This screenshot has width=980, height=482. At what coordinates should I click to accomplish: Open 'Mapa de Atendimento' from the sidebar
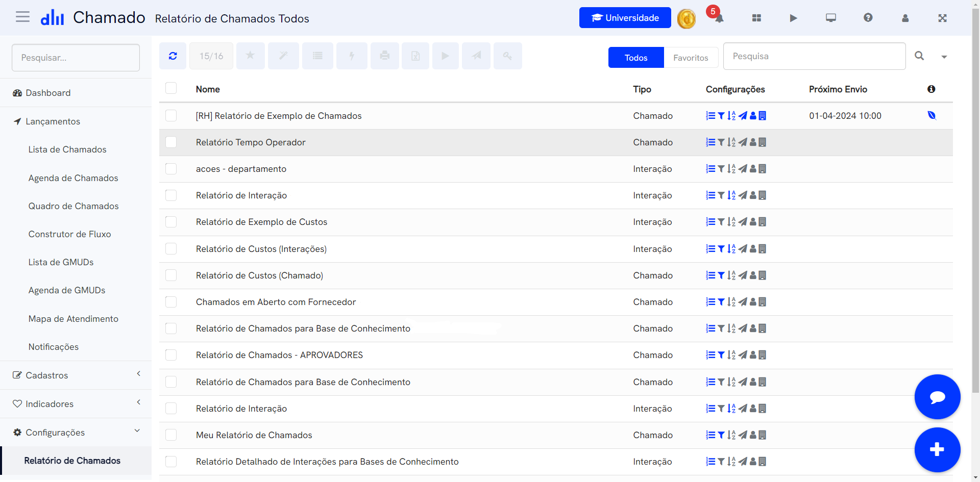[x=73, y=318]
